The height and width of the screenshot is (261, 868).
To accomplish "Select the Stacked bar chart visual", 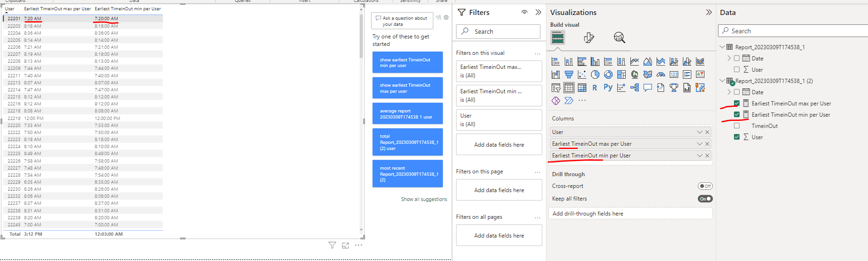I will pyautogui.click(x=555, y=61).
